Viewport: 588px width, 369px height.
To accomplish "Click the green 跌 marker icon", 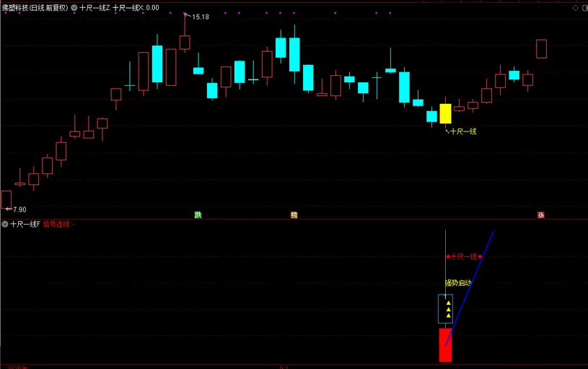I will [198, 214].
